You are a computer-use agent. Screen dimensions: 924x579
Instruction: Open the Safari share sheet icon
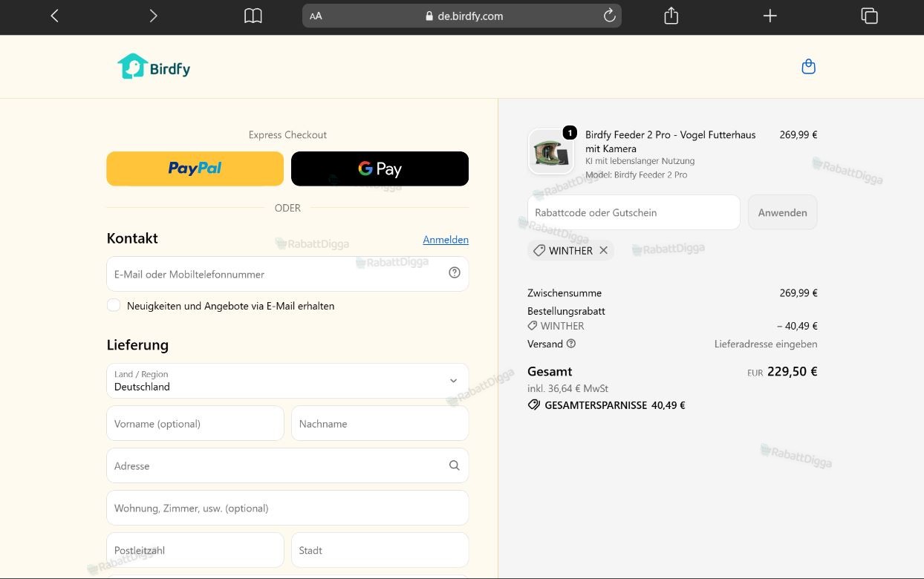(x=671, y=16)
